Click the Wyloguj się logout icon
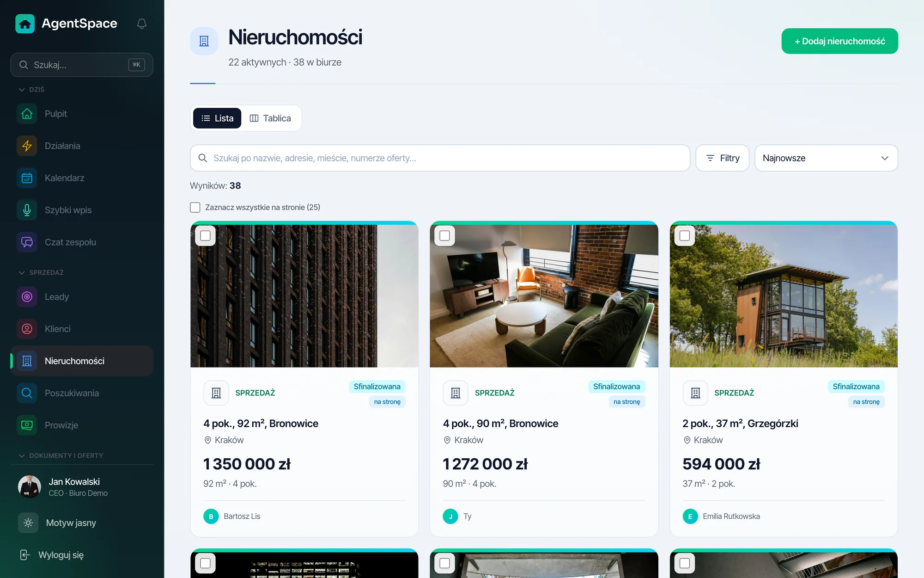Screen dimensions: 924x578 (25, 555)
